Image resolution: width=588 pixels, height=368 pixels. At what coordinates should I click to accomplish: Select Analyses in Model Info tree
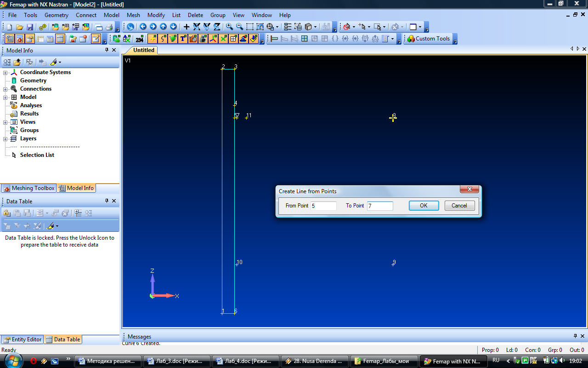pyautogui.click(x=31, y=105)
